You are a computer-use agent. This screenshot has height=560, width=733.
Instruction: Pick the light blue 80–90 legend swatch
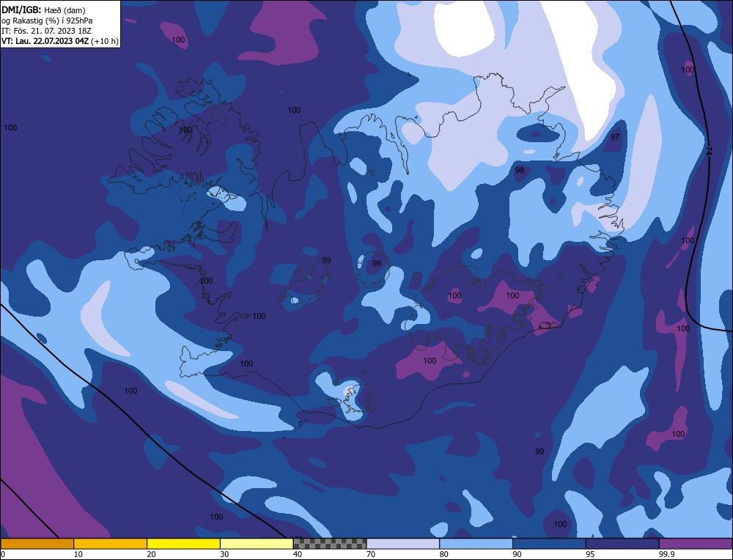(x=476, y=544)
